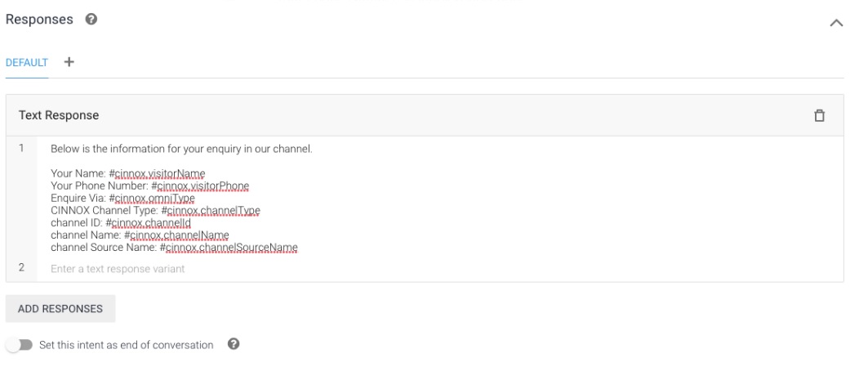Open help for end of conversation setting
The width and height of the screenshot is (868, 367).
(x=233, y=344)
